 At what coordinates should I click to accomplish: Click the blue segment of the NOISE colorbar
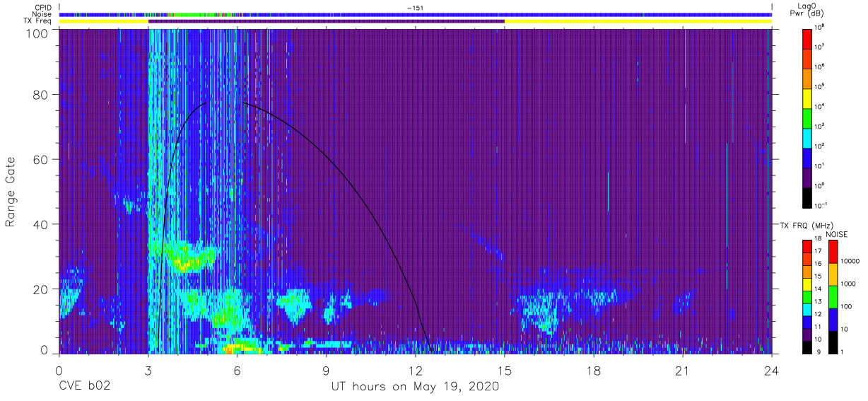pos(832,319)
